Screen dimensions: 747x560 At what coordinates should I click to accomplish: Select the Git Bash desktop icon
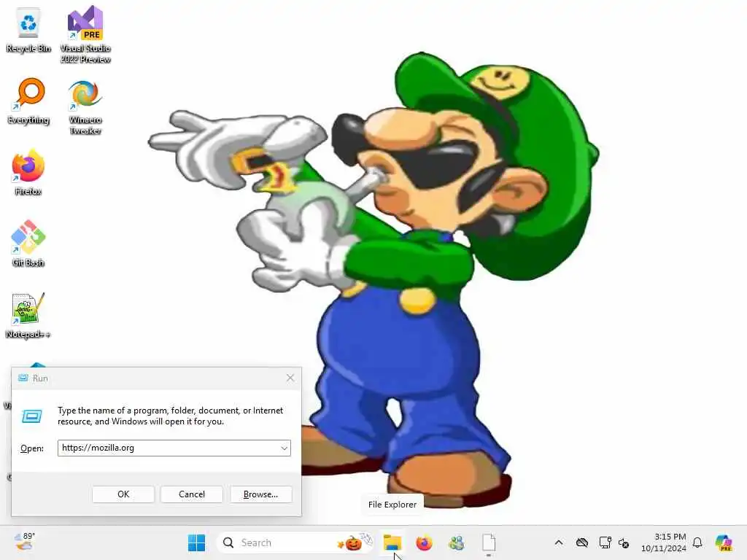(x=28, y=244)
